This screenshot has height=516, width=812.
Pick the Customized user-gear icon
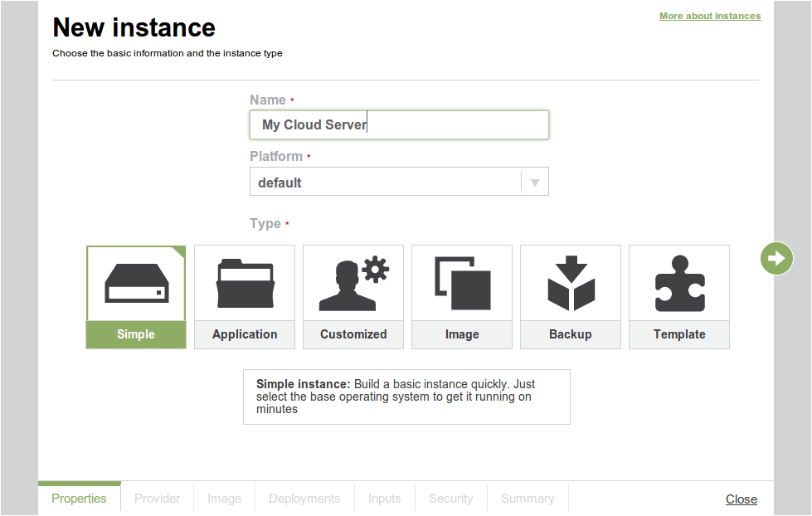[353, 283]
